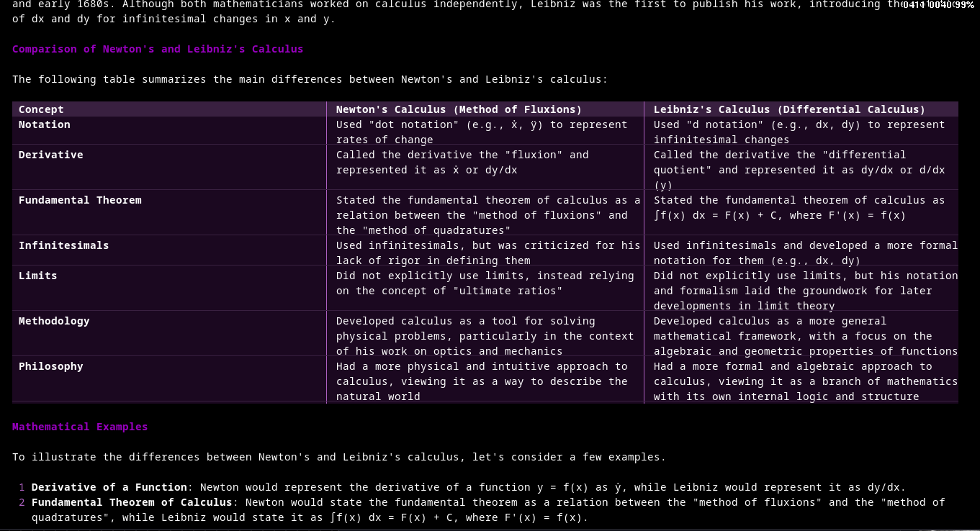This screenshot has width=980, height=531.
Task: Click the '99%' indicator in the top-right corner
Action: pyautogui.click(x=964, y=5)
